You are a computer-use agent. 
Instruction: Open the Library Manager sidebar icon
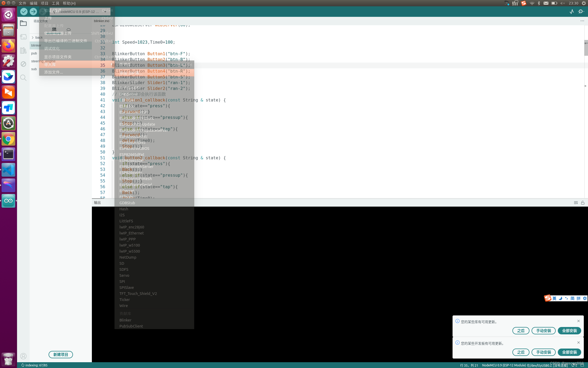[23, 50]
